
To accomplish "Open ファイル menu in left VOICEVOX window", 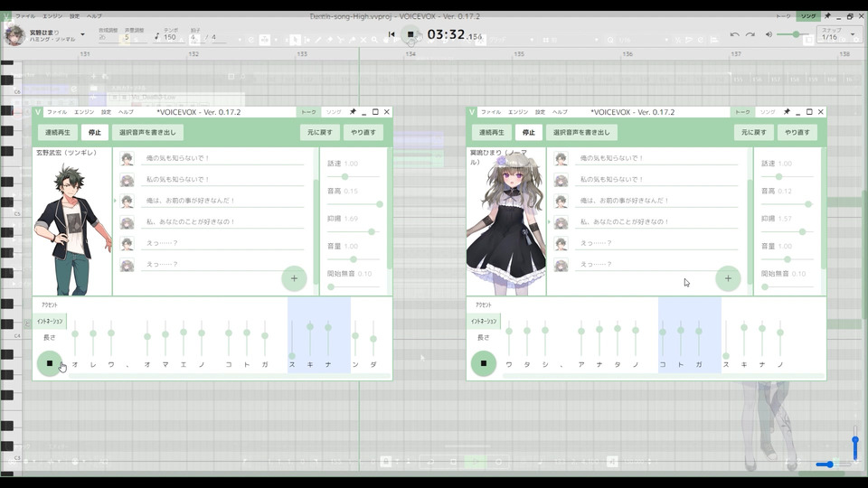I will pyautogui.click(x=56, y=112).
